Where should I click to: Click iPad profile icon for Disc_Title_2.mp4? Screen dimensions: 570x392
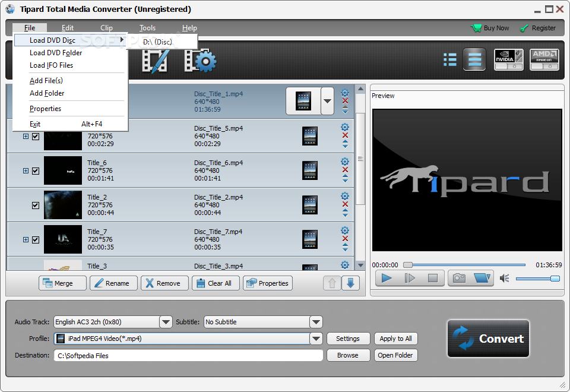click(310, 205)
